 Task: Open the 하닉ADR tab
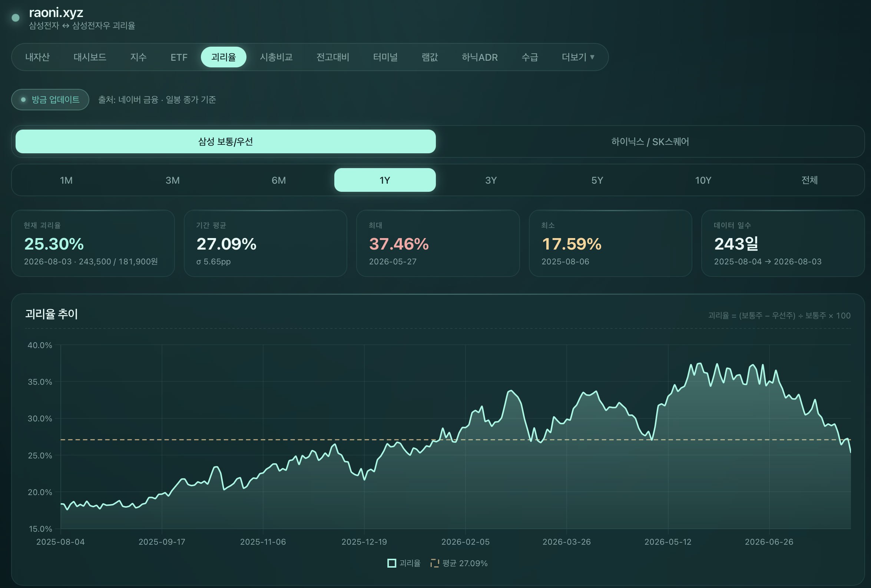click(x=479, y=57)
